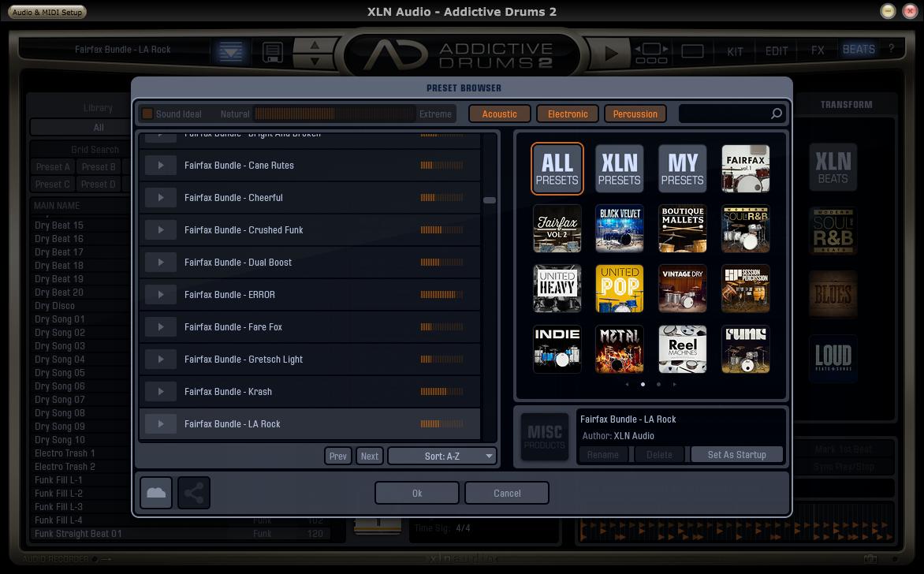924x574 pixels.
Task: Select the Fairfax Bundle - ERROR preset row
Action: click(x=310, y=295)
